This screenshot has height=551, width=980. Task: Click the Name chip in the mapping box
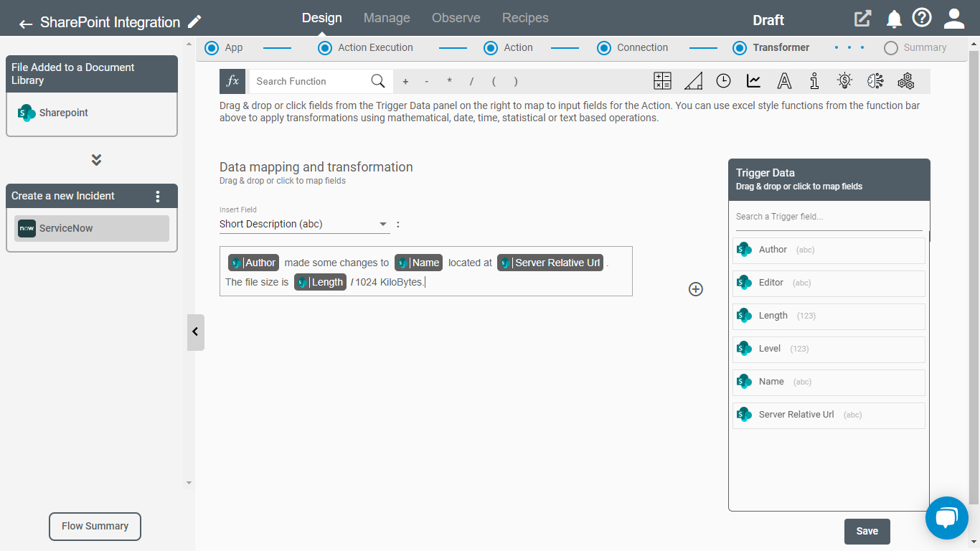418,263
